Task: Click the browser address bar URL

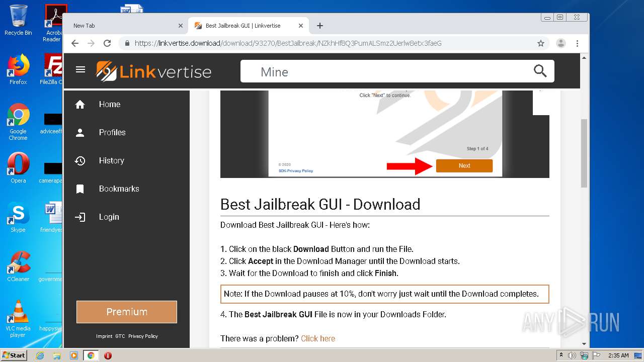Action: (x=288, y=43)
